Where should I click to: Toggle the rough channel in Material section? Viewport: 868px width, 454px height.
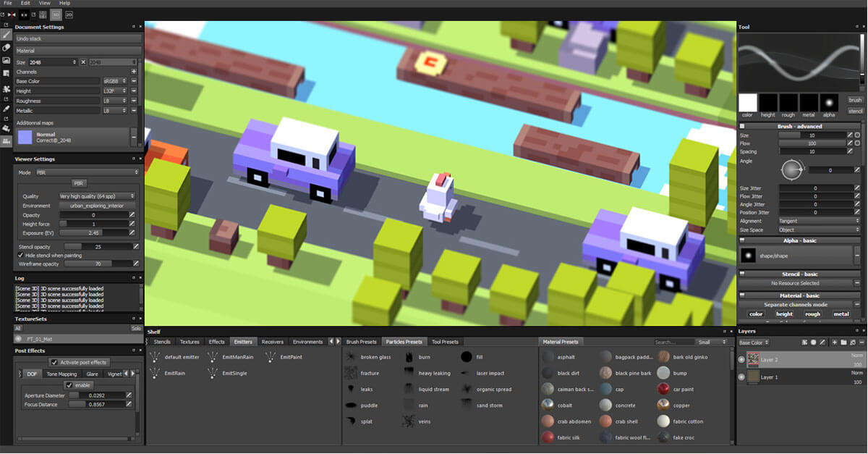pos(813,314)
